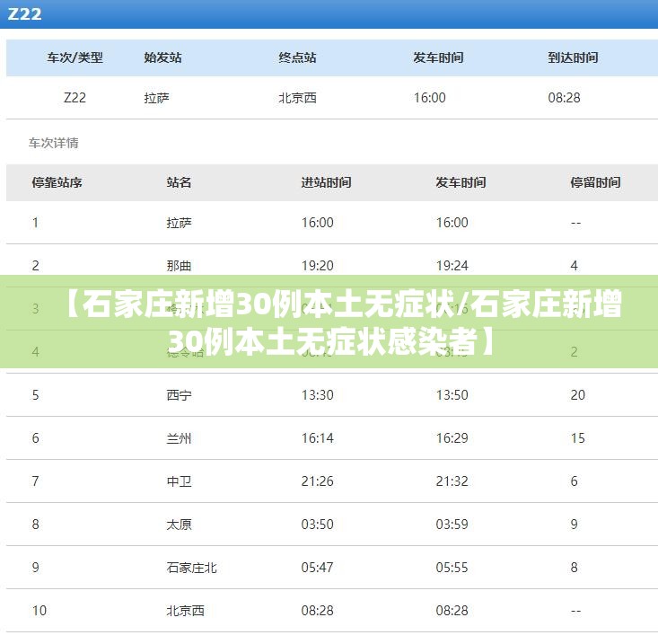Click the station name 石家庄北
658x644 pixels.
coord(192,568)
